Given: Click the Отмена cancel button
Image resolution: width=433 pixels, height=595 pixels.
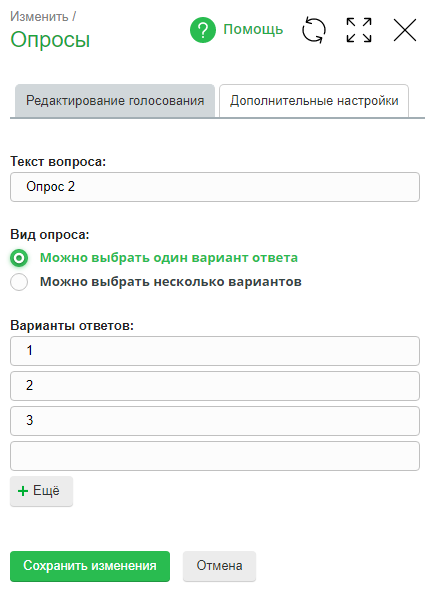Looking at the screenshot, I should pyautogui.click(x=219, y=566).
